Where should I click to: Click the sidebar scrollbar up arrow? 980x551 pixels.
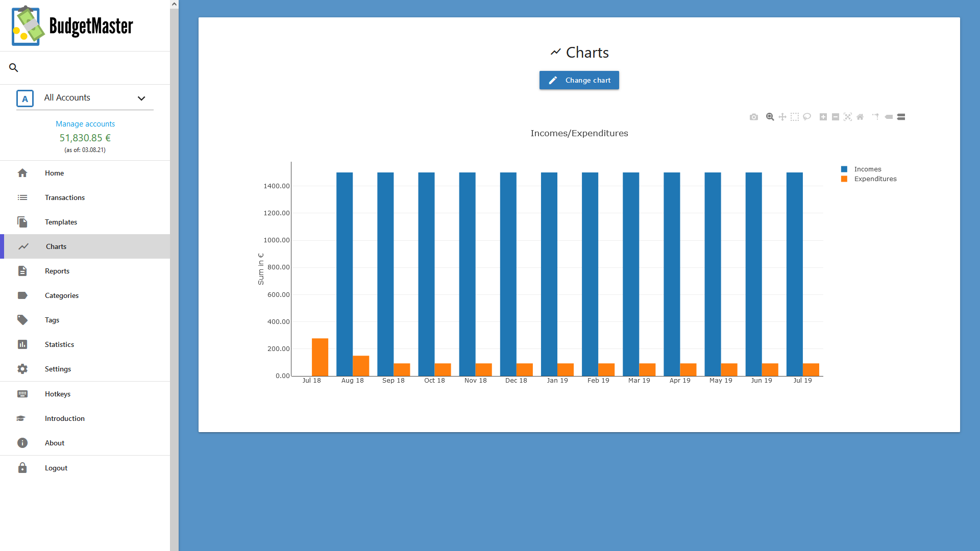174,4
